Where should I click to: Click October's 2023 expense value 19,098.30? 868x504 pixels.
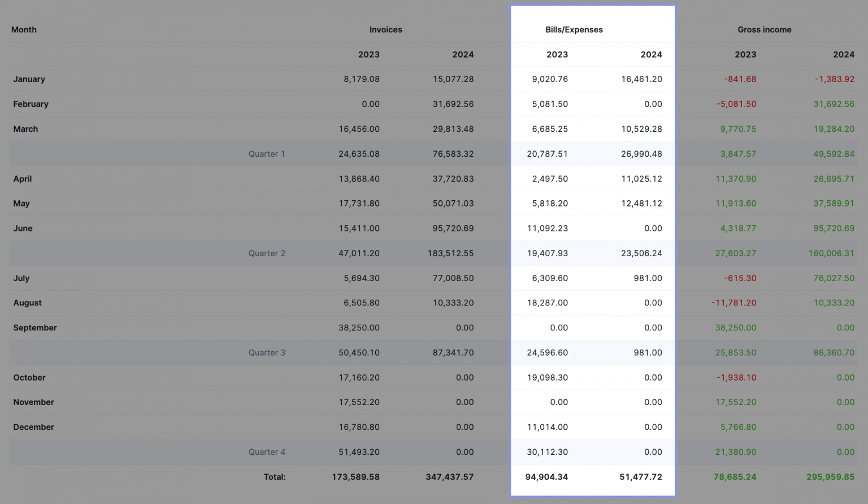pos(547,377)
